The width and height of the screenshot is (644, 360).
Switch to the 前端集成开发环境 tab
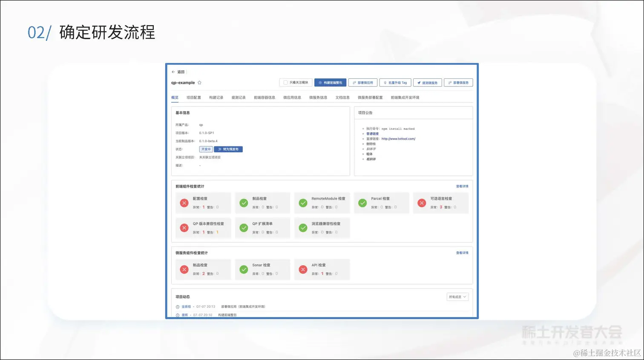point(405,97)
